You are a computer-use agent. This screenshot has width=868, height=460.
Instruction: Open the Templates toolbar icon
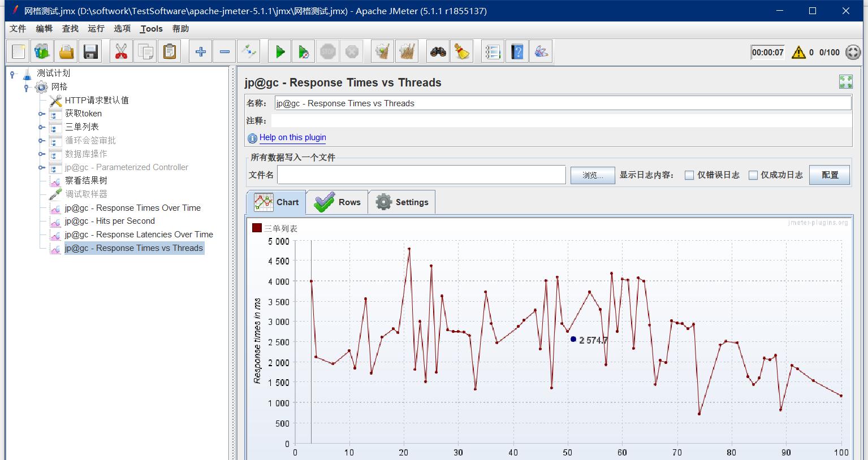pyautogui.click(x=42, y=52)
